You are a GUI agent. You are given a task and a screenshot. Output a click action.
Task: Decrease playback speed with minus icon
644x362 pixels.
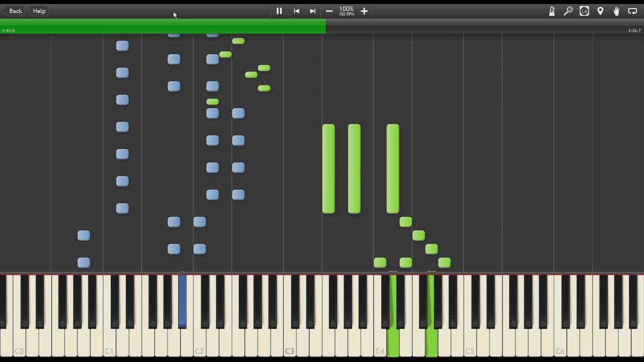(329, 11)
